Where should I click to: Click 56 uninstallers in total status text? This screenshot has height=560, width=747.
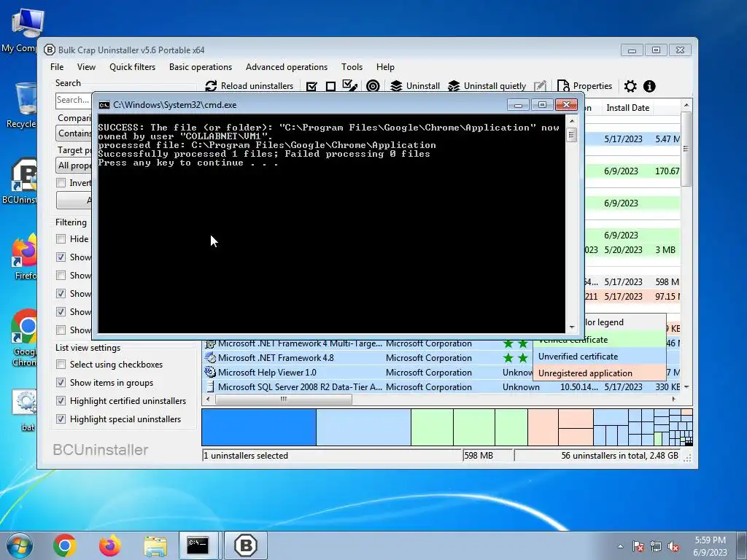pos(619,455)
